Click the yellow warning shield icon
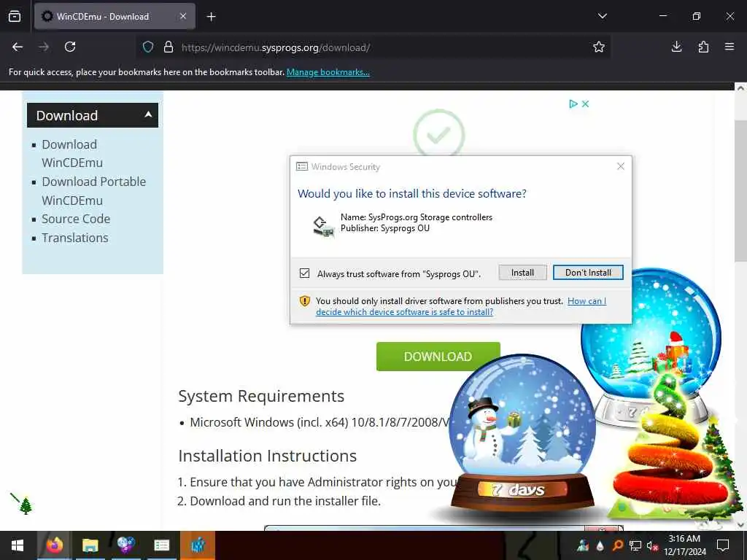This screenshot has height=560, width=747. pos(304,301)
